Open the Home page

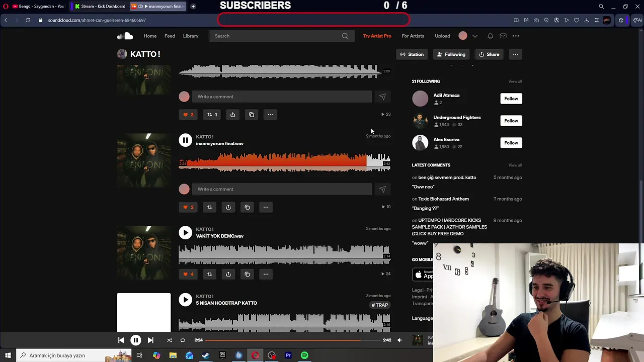pyautogui.click(x=150, y=36)
